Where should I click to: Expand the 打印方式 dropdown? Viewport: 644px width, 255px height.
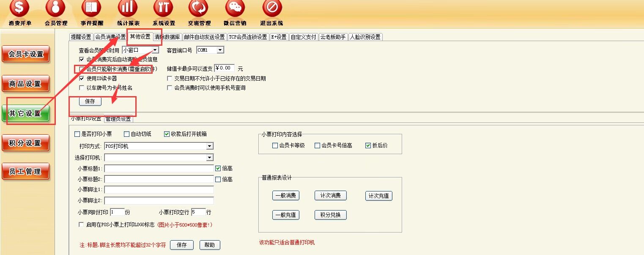pos(210,146)
